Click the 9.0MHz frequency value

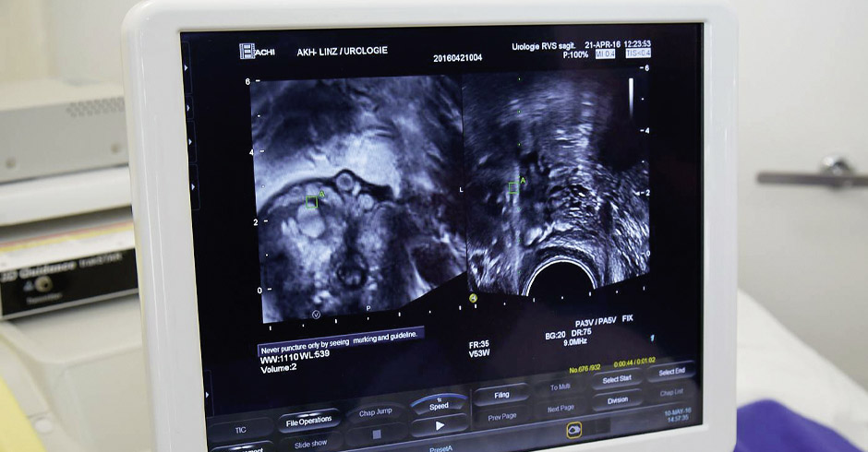point(575,342)
